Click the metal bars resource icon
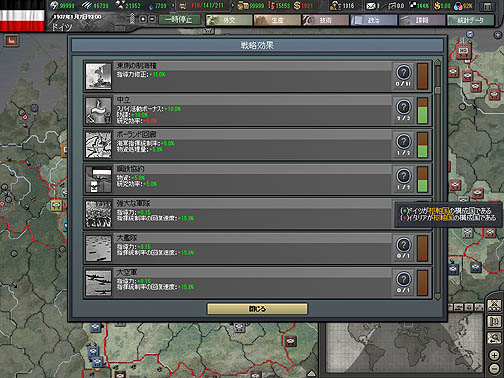This screenshot has width=504, height=378. (x=87, y=6)
